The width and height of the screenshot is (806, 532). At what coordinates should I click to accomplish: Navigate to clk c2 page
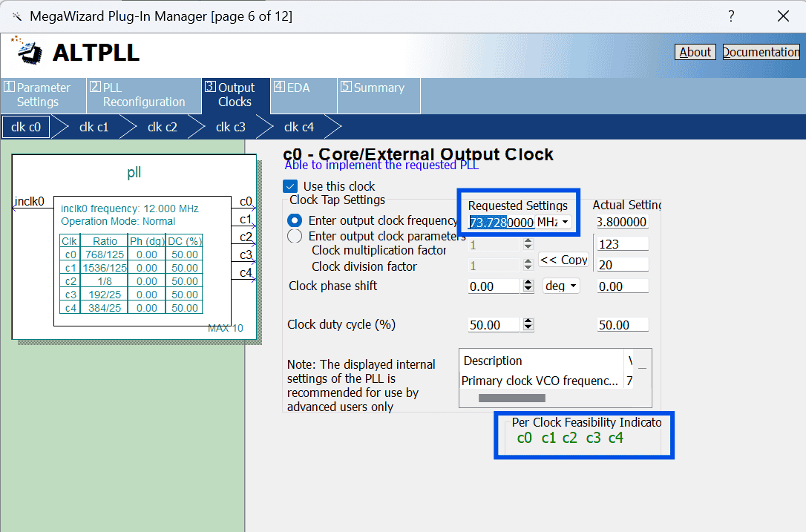[163, 127]
